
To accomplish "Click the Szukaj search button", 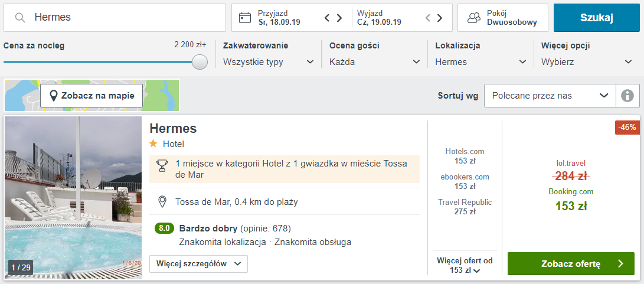I will pos(597,18).
